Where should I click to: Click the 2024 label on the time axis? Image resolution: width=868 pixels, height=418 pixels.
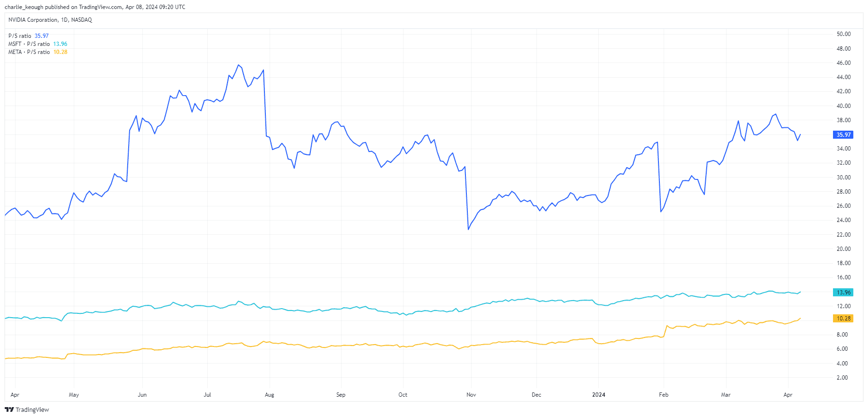tap(598, 395)
